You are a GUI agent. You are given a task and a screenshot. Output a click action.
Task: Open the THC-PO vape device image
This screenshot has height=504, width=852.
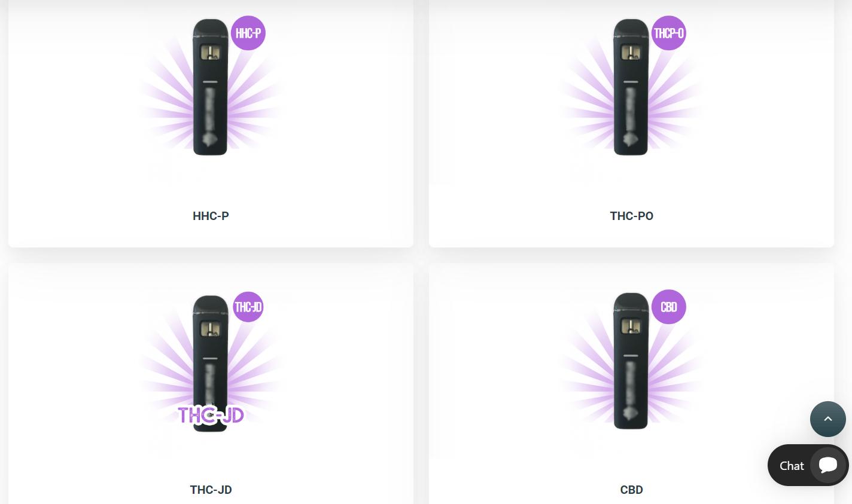(x=631, y=87)
